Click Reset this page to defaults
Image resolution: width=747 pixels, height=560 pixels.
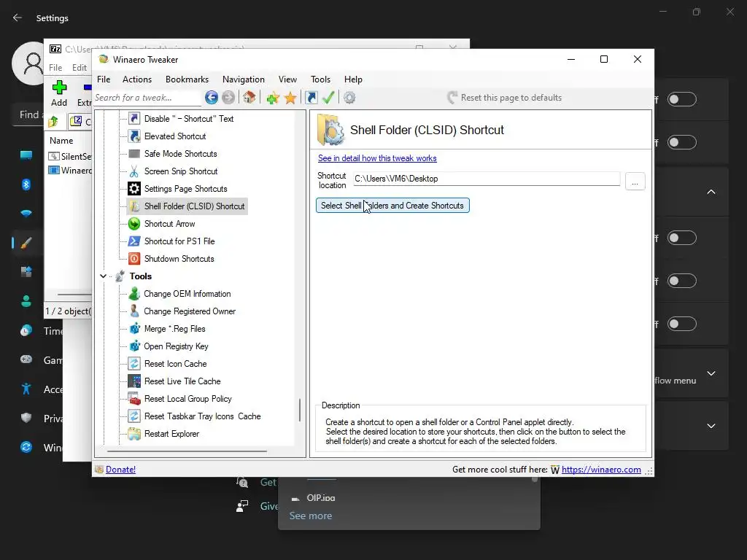click(x=505, y=98)
